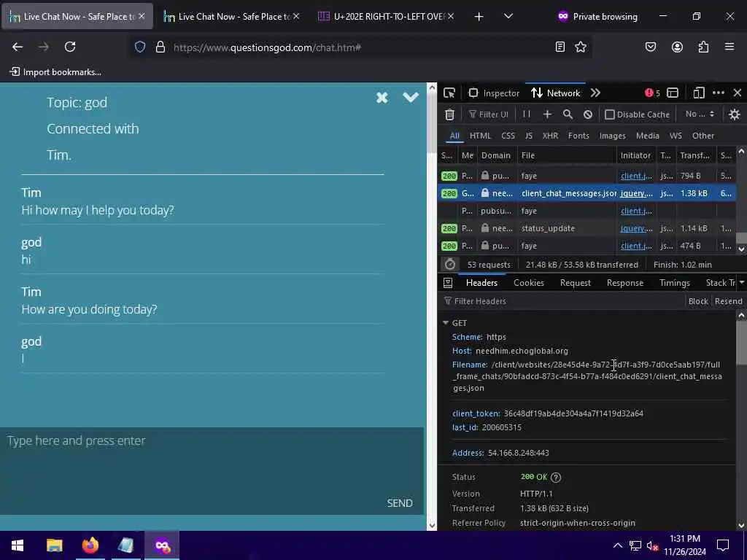747x560 pixels.
Task: Open devtools more options menu
Action: click(x=719, y=93)
